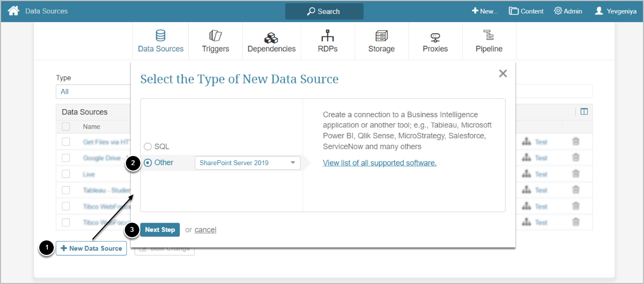644x284 pixels.
Task: Open the Admin menu
Action: (568, 11)
